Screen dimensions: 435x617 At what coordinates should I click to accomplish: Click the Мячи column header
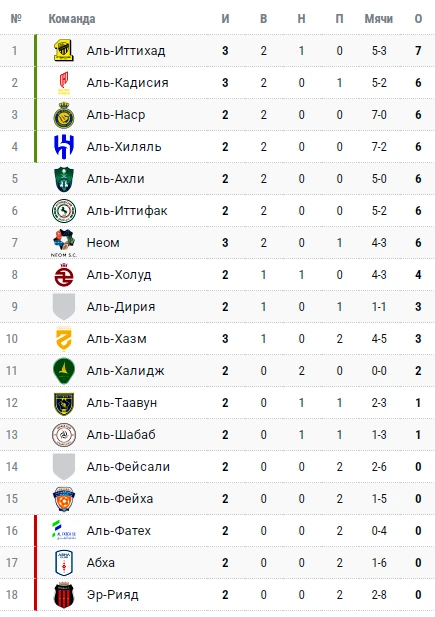[379, 18]
